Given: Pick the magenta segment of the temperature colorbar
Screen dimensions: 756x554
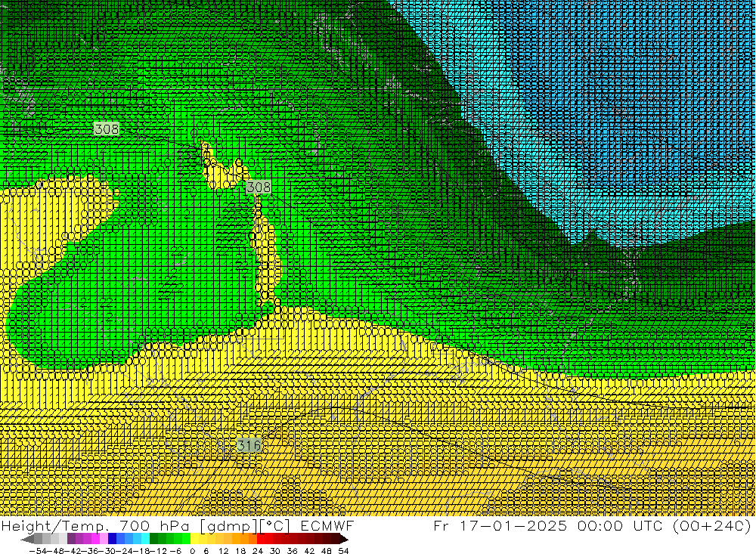Looking at the screenshot, I should (95, 539).
